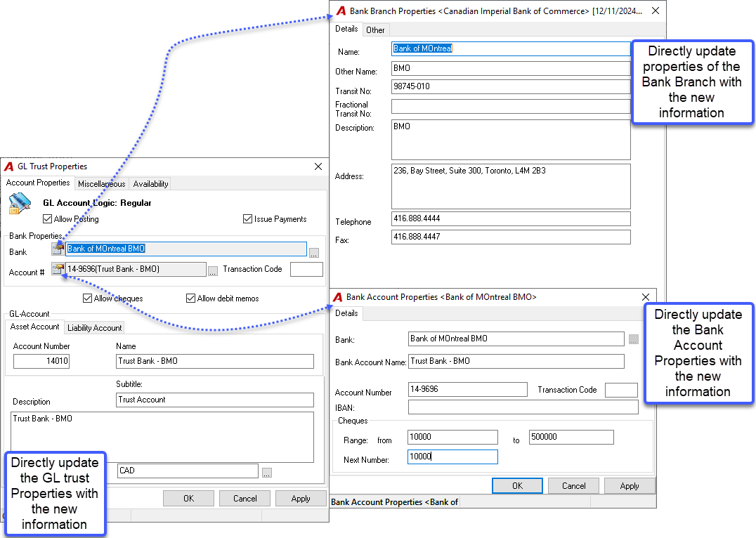Screen dimensions: 756x538
Task: Click the red A logo in Bank Branch Properties title
Action: pyautogui.click(x=341, y=11)
